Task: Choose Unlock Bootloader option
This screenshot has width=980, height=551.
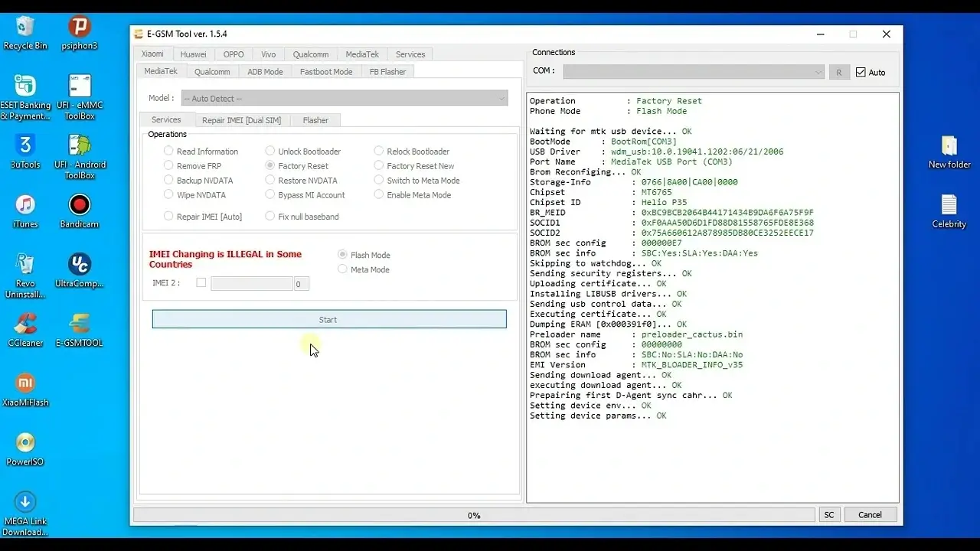Action: 302,152
